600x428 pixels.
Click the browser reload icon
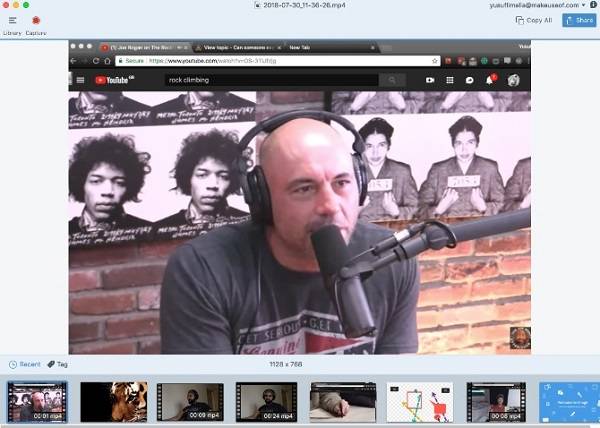pos(96,61)
